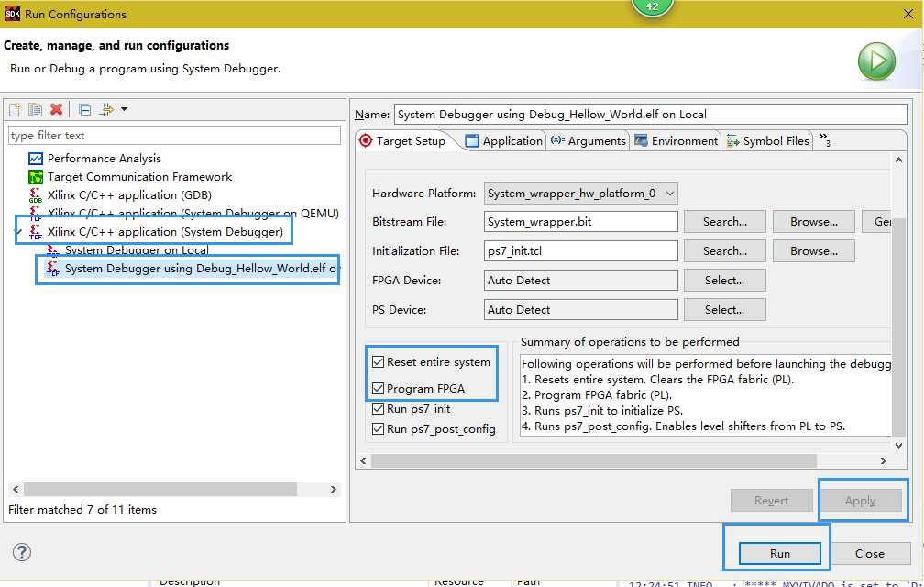Click the Revert button

772,501
